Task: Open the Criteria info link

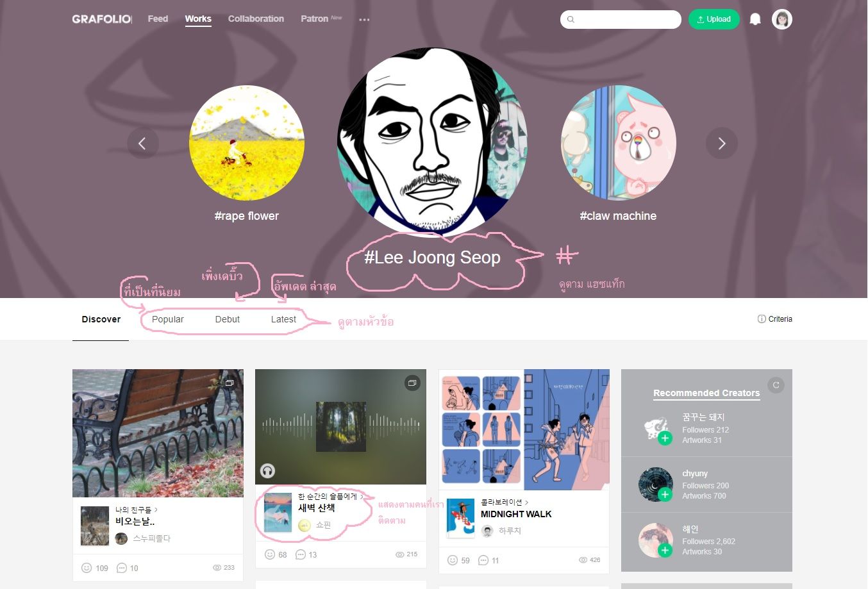Action: click(775, 319)
